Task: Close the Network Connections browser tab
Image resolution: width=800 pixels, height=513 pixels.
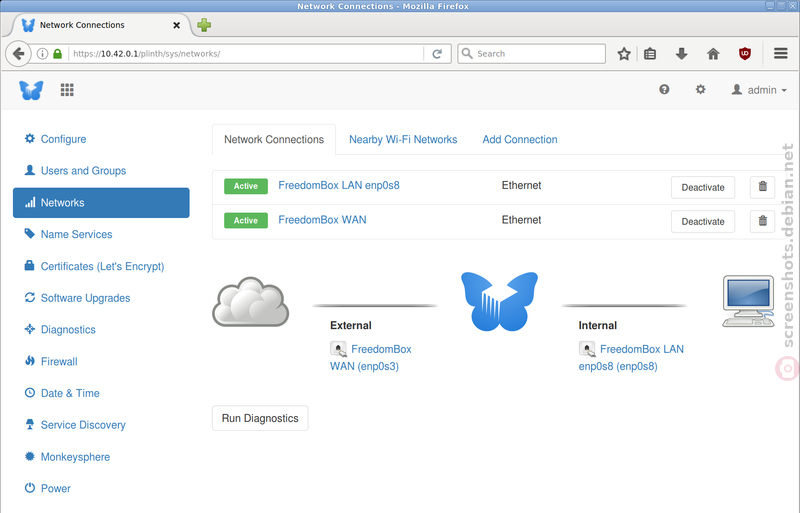Action: (177, 25)
